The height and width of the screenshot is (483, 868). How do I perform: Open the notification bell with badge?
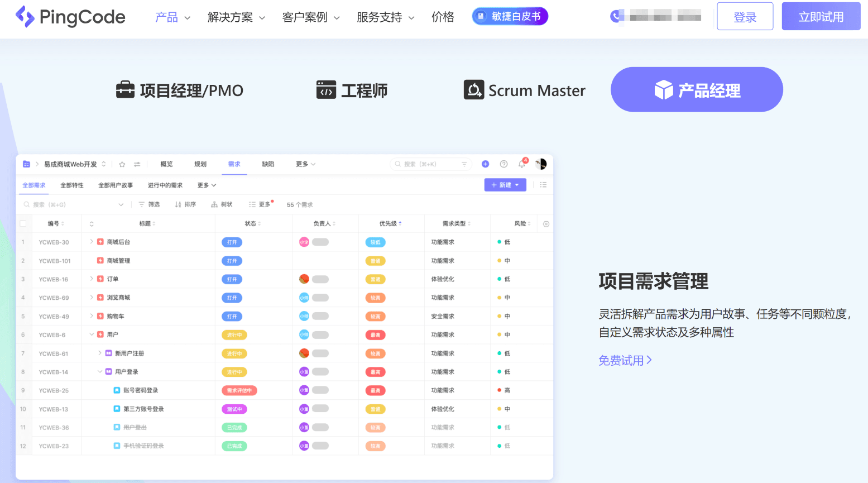click(x=522, y=164)
